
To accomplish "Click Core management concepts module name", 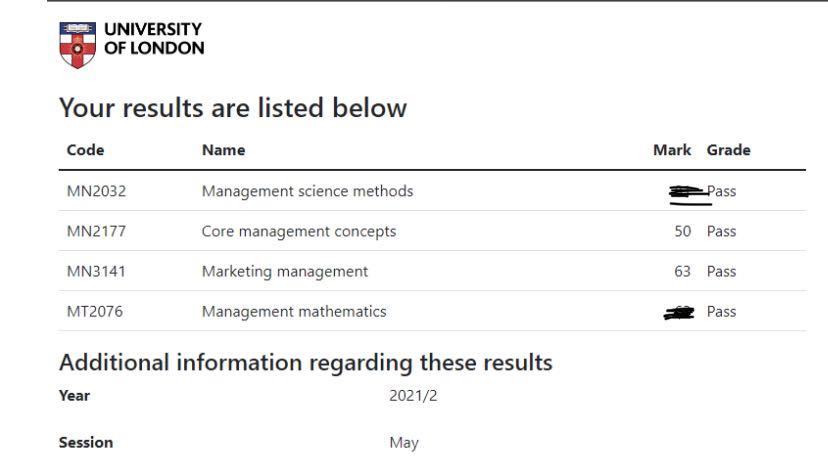I will [x=299, y=232].
